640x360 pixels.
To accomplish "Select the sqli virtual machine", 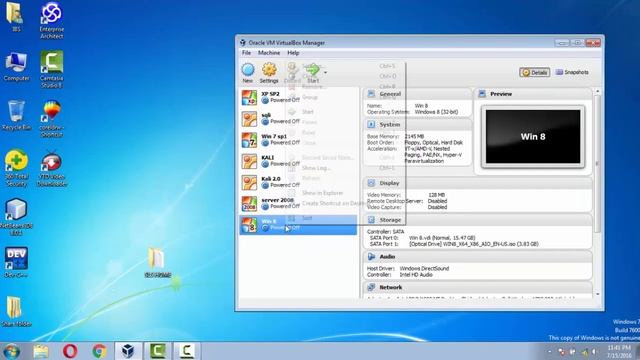I will 298,119.
